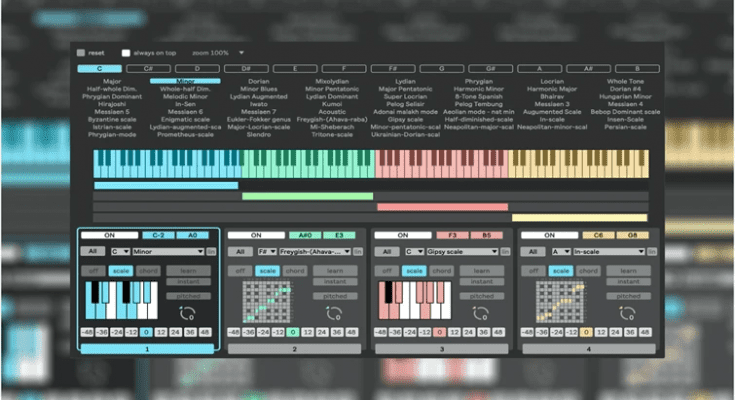Open the Minor scale dropdown in panel 1

pos(165,252)
